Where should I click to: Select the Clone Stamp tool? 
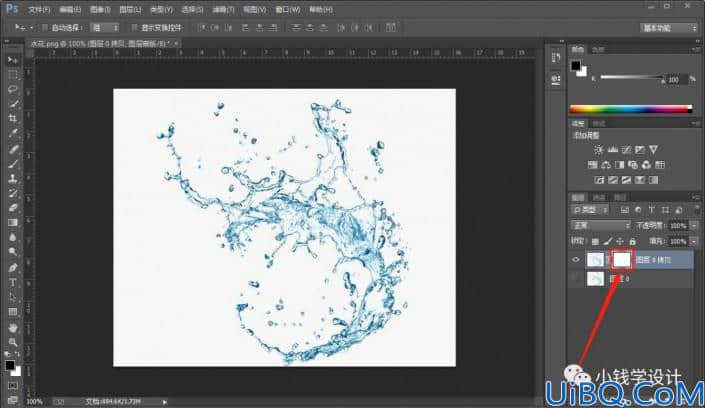pos(13,179)
